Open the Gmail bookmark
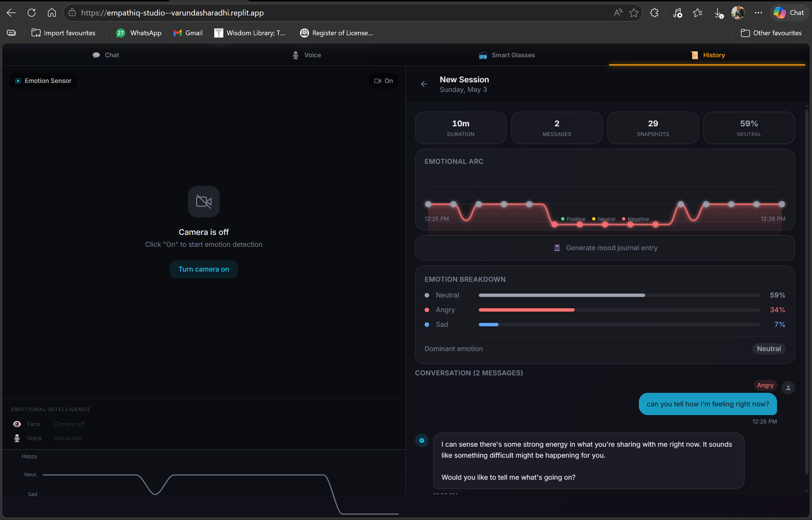The width and height of the screenshot is (812, 520). [188, 33]
